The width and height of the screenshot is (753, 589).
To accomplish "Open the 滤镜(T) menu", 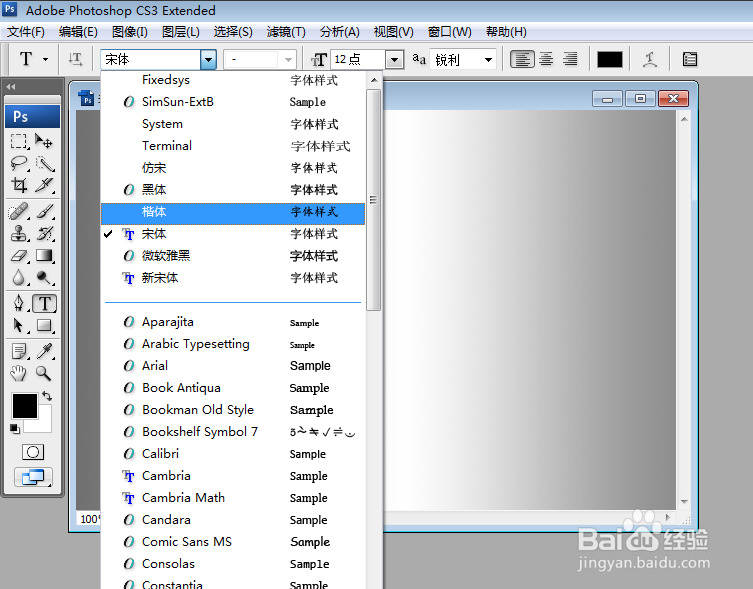I will pos(286,32).
